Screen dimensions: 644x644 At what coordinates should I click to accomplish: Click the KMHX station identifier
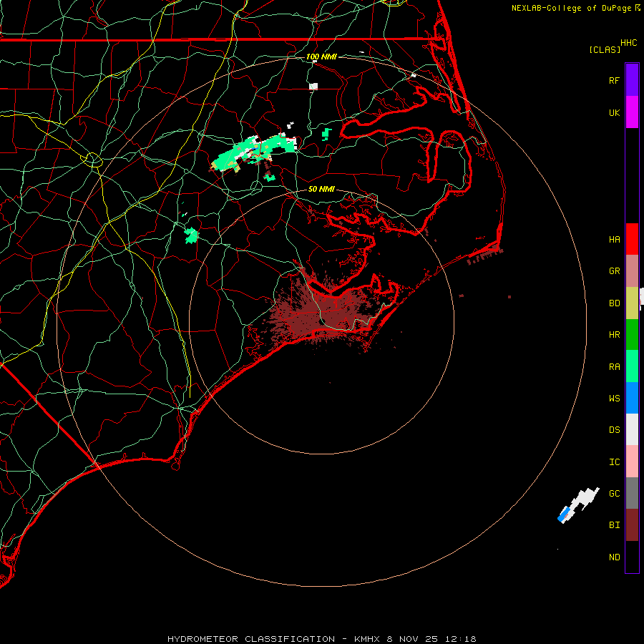point(367,639)
